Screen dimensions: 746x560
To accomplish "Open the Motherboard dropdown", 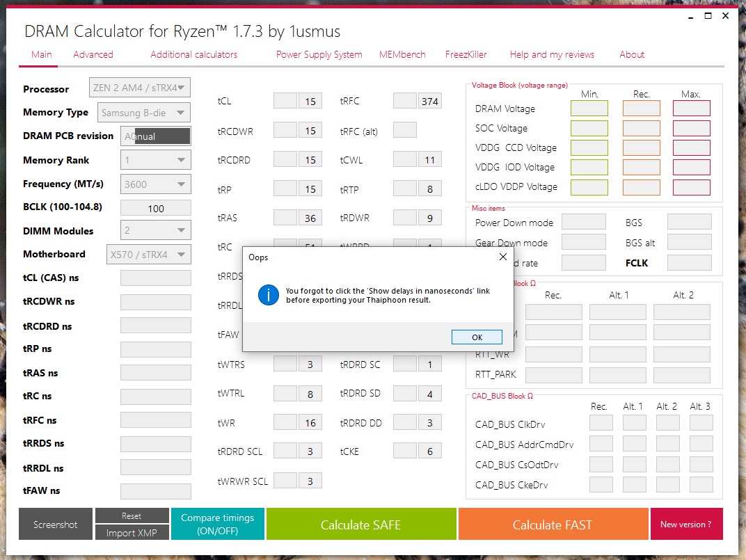I will pyautogui.click(x=148, y=254).
